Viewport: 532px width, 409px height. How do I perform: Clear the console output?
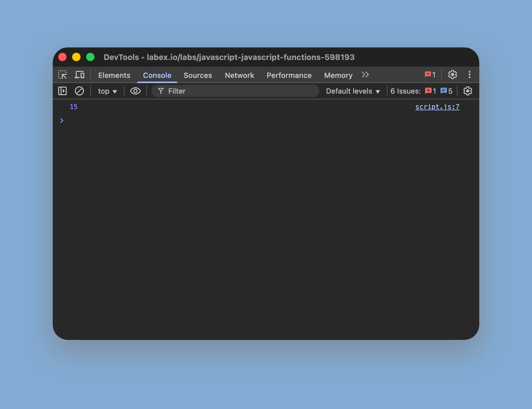79,91
